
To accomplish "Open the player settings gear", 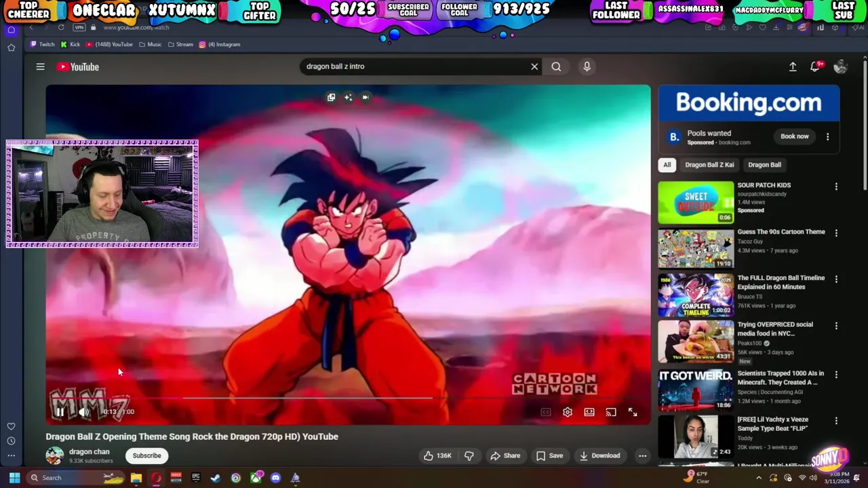I will tap(568, 412).
